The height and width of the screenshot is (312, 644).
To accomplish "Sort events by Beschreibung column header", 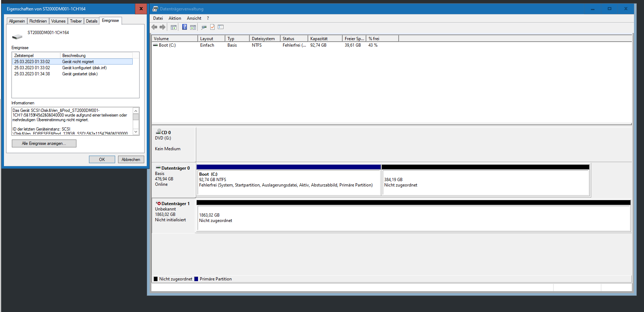I will (96, 56).
